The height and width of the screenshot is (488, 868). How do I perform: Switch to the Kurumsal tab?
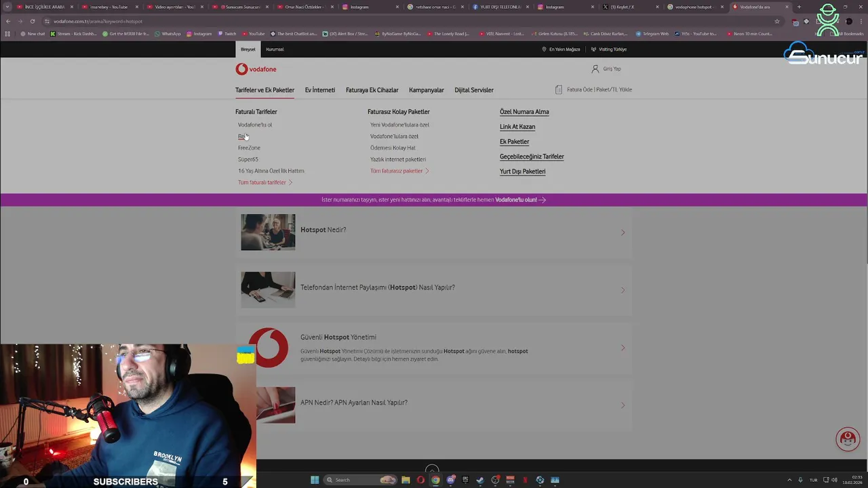(x=275, y=49)
